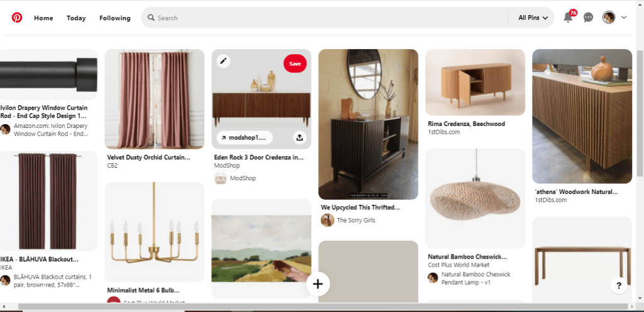The width and height of the screenshot is (644, 312).
Task: Click the plus add button
Action: pyautogui.click(x=318, y=284)
